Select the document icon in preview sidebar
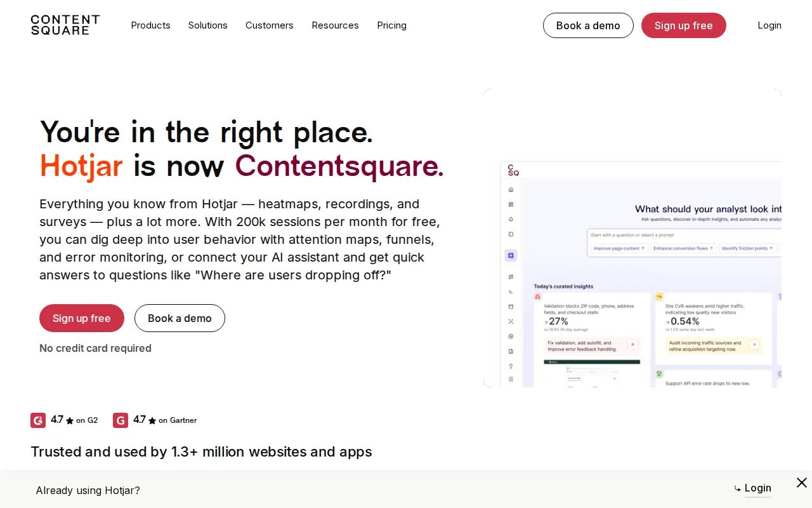The height and width of the screenshot is (508, 812). 511,351
